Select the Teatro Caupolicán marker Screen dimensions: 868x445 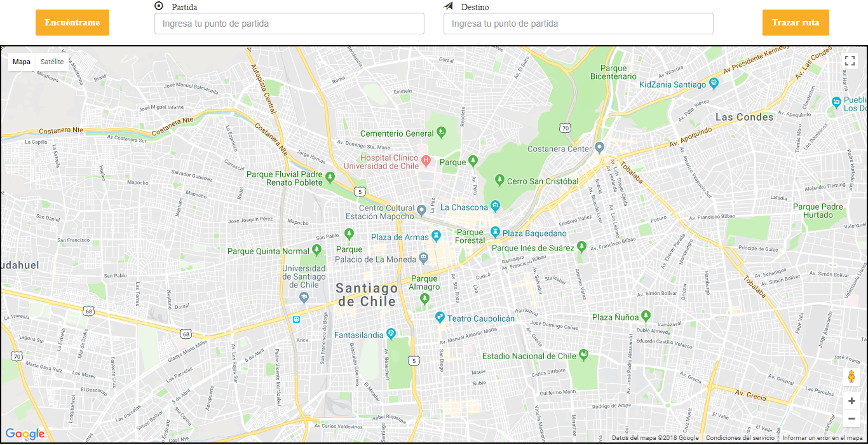(440, 317)
